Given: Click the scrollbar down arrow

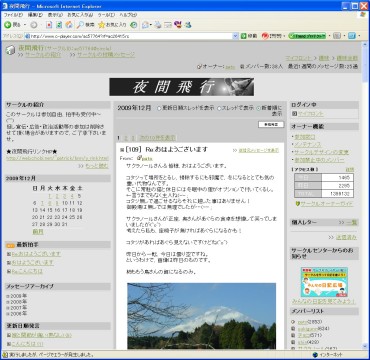Looking at the screenshot, I should click(365, 347).
